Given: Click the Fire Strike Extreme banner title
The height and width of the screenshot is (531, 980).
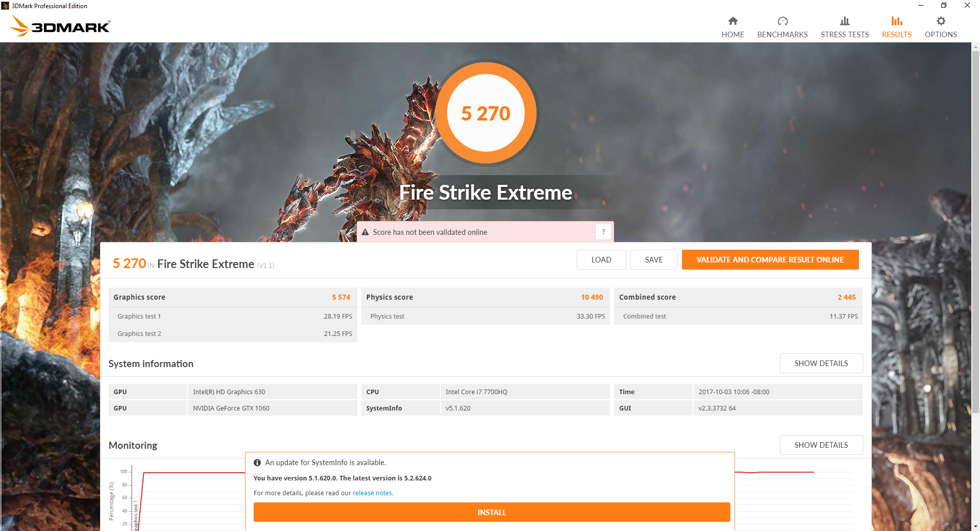Looking at the screenshot, I should click(x=485, y=192).
